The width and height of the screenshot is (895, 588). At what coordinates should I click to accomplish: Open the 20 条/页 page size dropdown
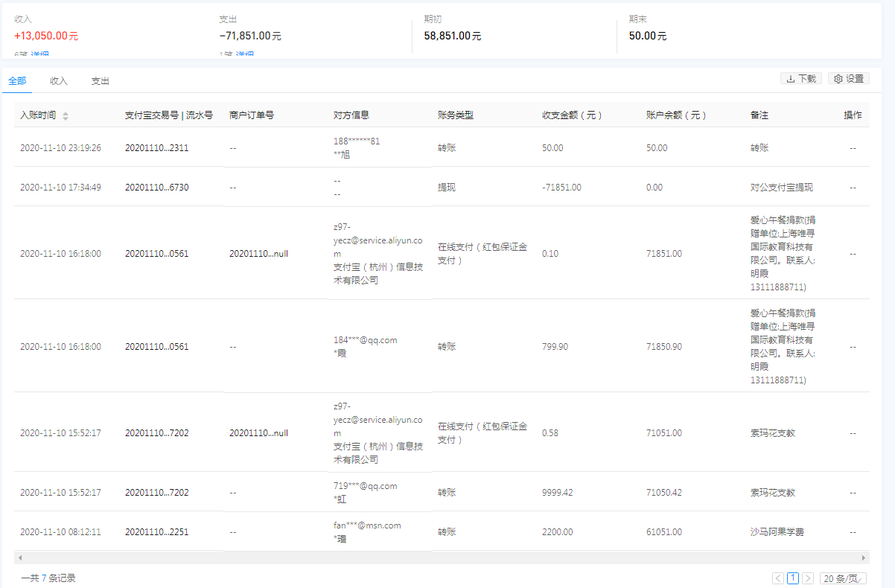pyautogui.click(x=843, y=578)
